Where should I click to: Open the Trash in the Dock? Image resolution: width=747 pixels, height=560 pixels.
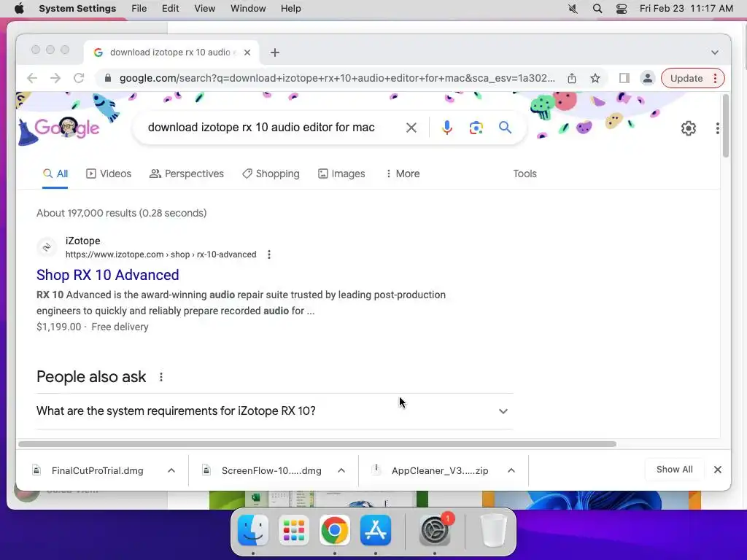(494, 530)
